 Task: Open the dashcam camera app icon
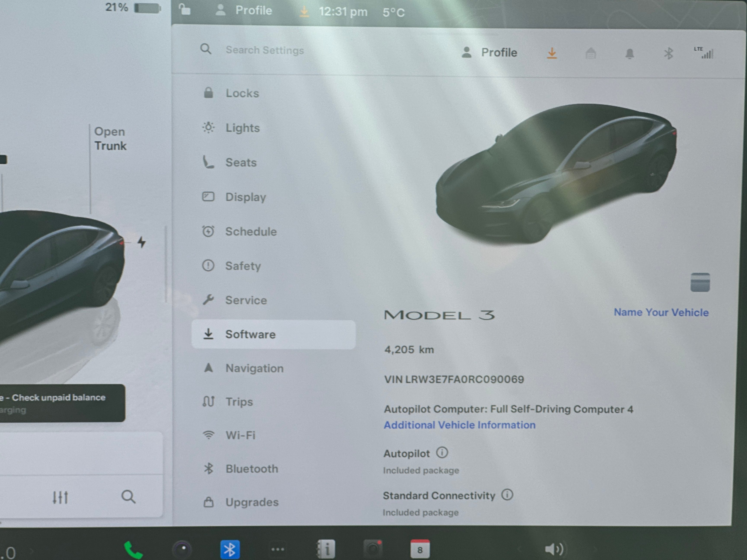click(x=373, y=549)
